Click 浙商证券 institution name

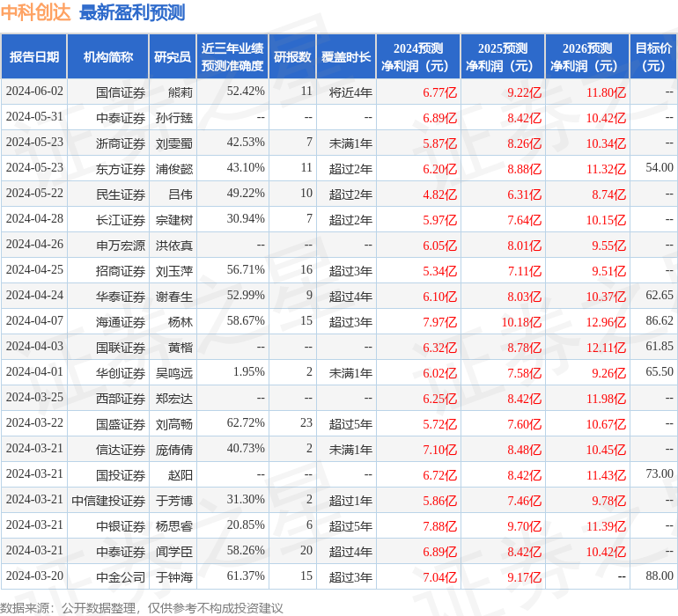pos(121,143)
